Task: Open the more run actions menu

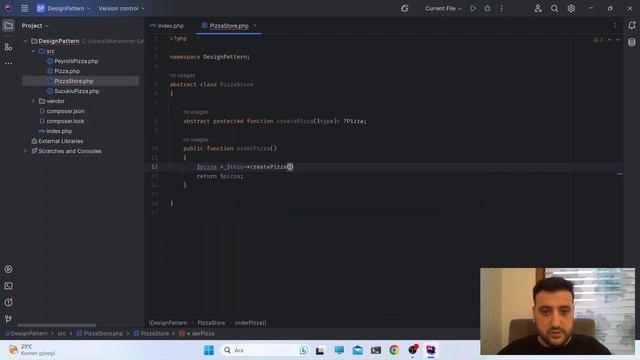Action: click(502, 8)
